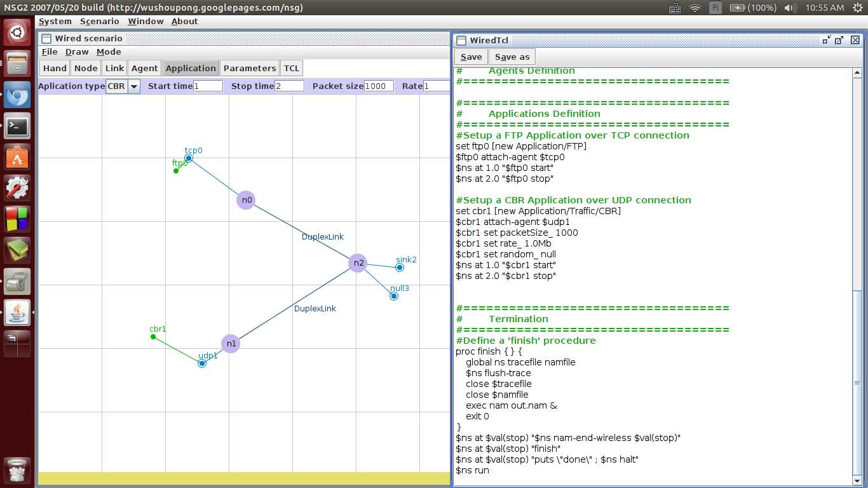Click line '$cbr1 set rate_ 1.0Mb'

(503, 243)
